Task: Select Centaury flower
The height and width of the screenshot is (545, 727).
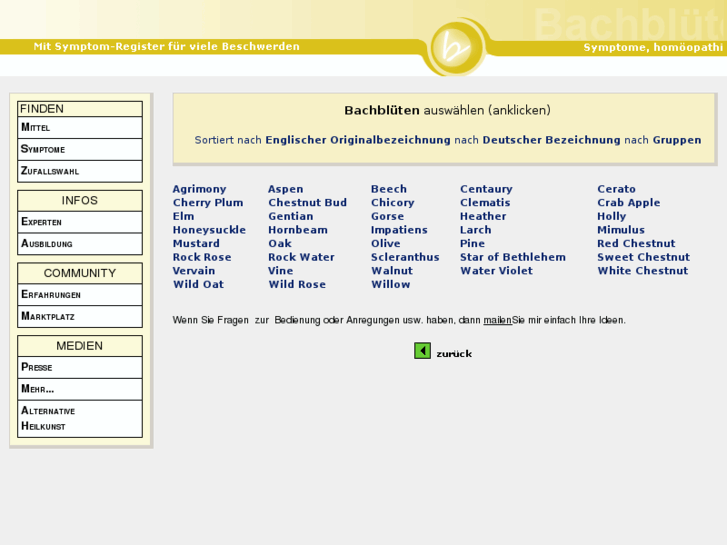Action: (486, 189)
